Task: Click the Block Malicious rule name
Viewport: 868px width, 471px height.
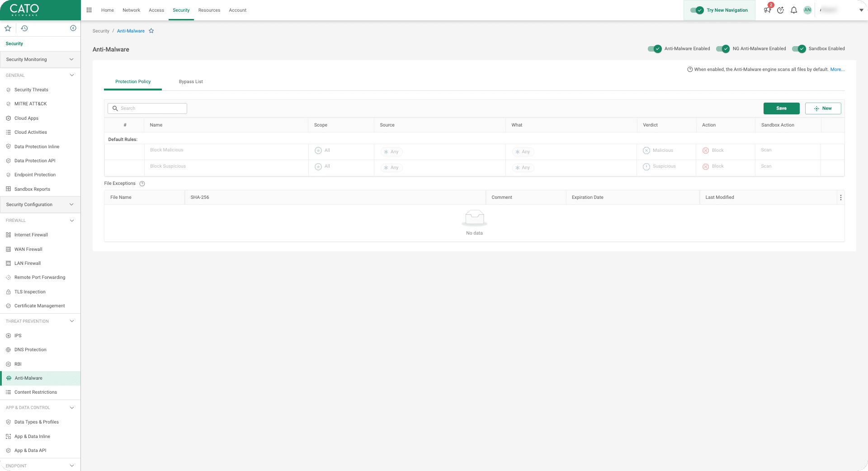Action: [167, 150]
